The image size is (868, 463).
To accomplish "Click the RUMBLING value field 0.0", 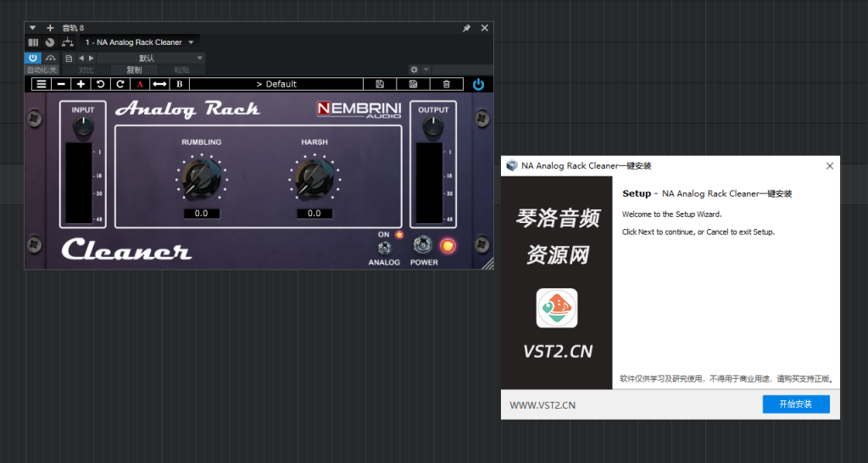I will (x=202, y=213).
